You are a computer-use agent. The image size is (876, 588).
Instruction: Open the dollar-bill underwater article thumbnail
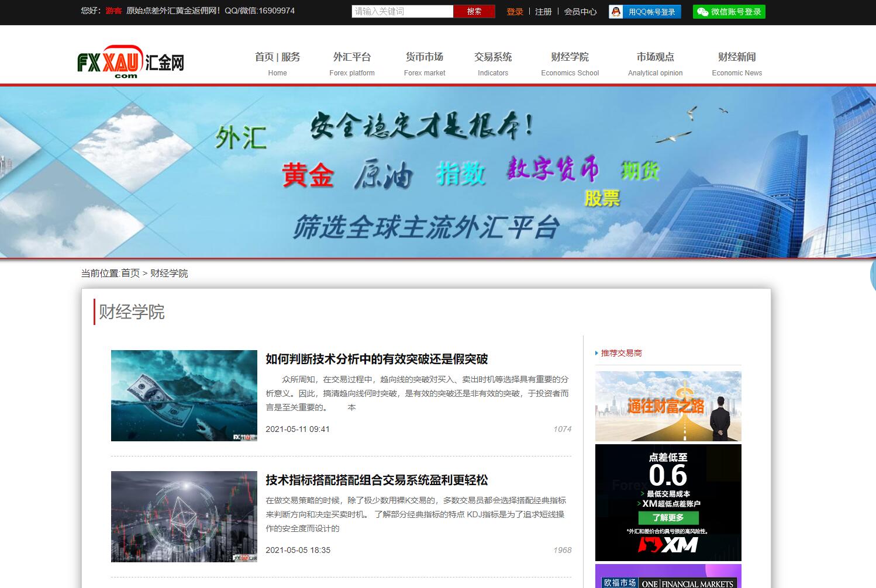pyautogui.click(x=184, y=395)
